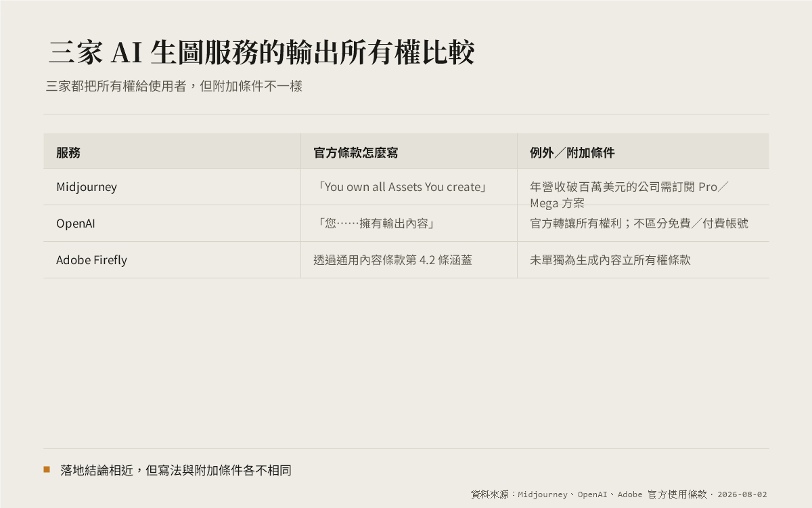
Task: Click the title 三家 AI 生圖服務的輸出所有權比較
Action: click(x=262, y=53)
